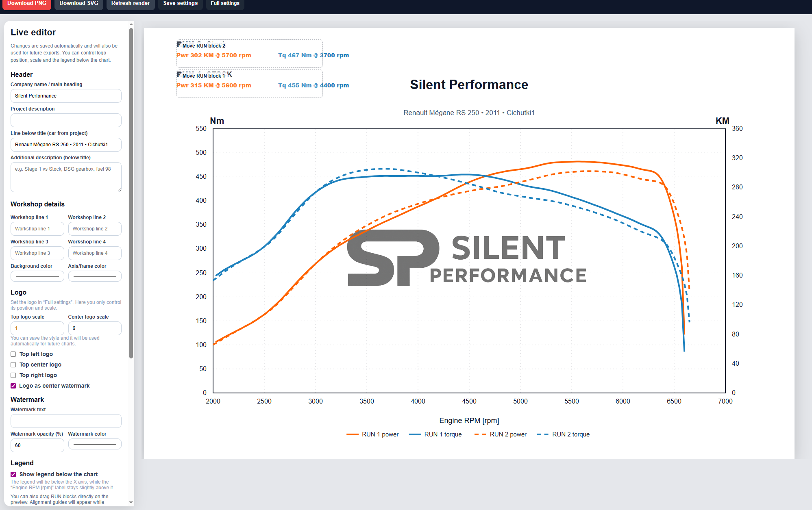This screenshot has height=510, width=812.
Task: Click the Move RUN block 1 handle
Action: (203, 76)
